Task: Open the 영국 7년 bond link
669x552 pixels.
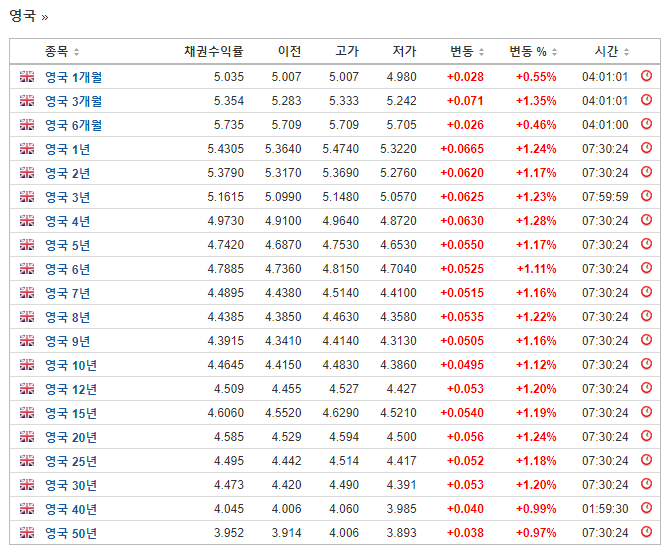Action: click(x=67, y=293)
